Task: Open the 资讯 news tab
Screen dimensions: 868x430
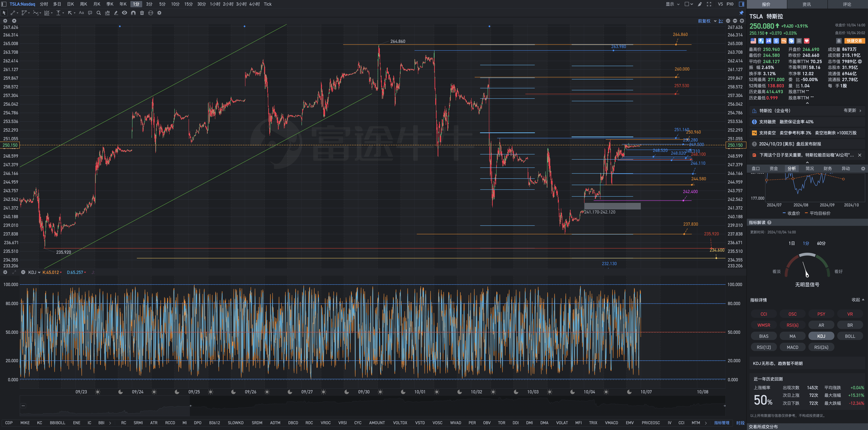Action: click(807, 4)
